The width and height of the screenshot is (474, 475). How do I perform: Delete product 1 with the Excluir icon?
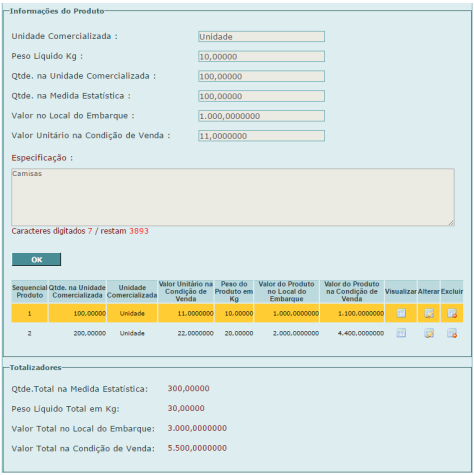[452, 313]
